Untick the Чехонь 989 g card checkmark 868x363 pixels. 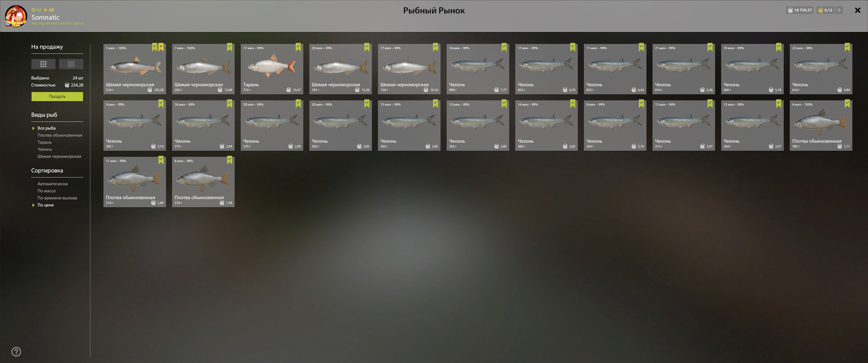click(x=504, y=47)
